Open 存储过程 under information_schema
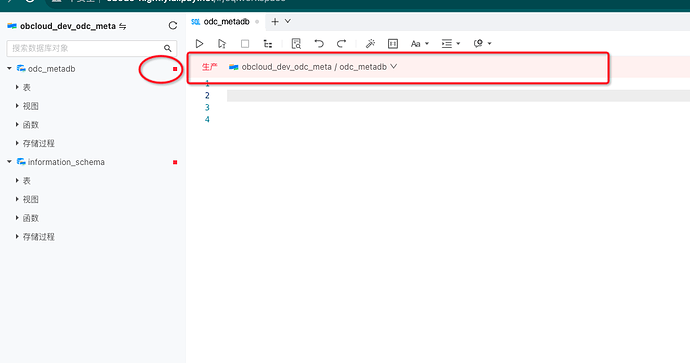 (x=38, y=237)
